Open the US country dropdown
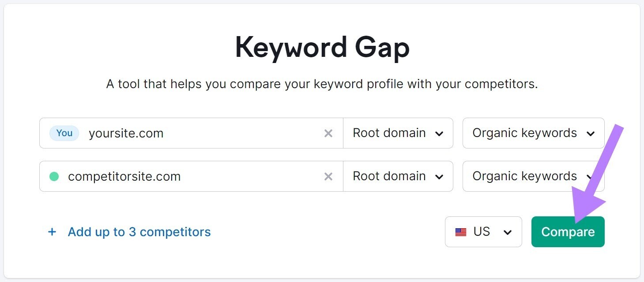 pyautogui.click(x=483, y=232)
